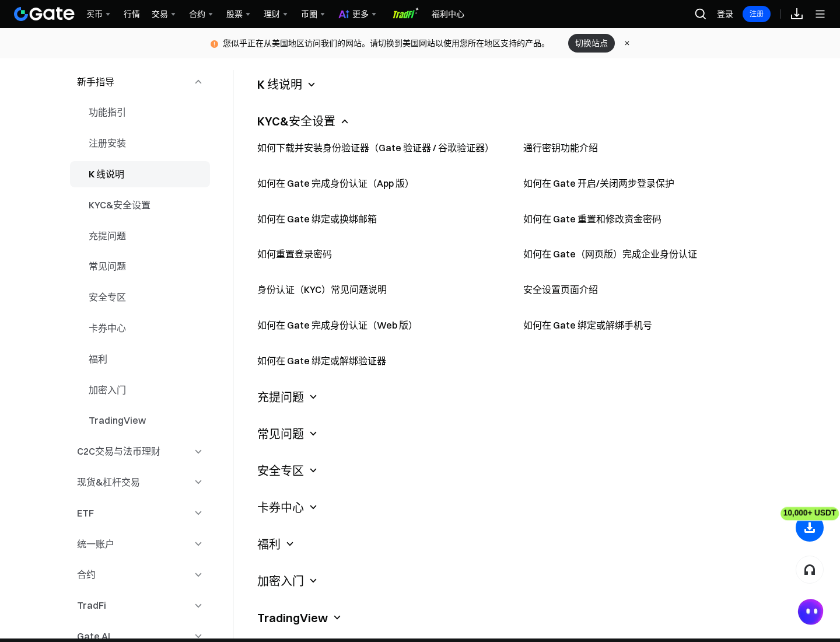The image size is (840, 642).
Task: Open the 合约 menu in top navigation
Action: tap(201, 14)
